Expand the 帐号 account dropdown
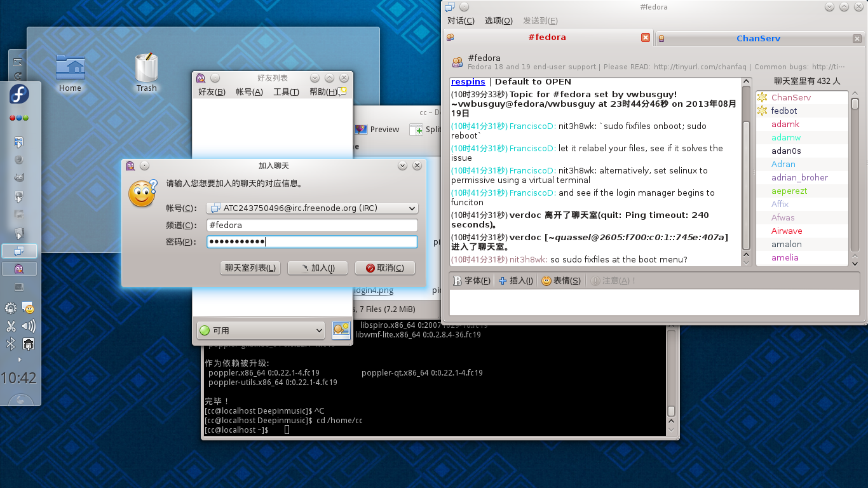The width and height of the screenshot is (868, 488). [x=312, y=208]
